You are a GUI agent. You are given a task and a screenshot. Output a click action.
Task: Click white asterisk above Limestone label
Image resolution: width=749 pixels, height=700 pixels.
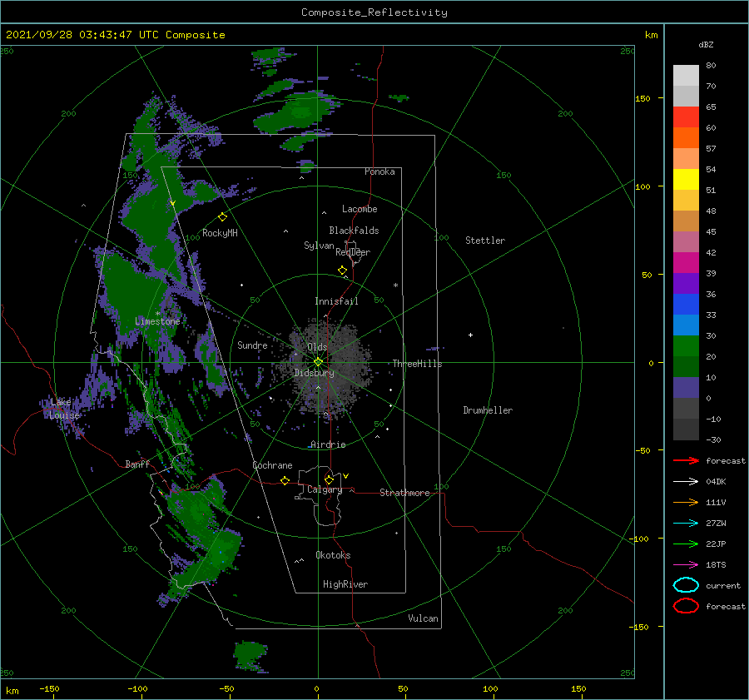(157, 314)
